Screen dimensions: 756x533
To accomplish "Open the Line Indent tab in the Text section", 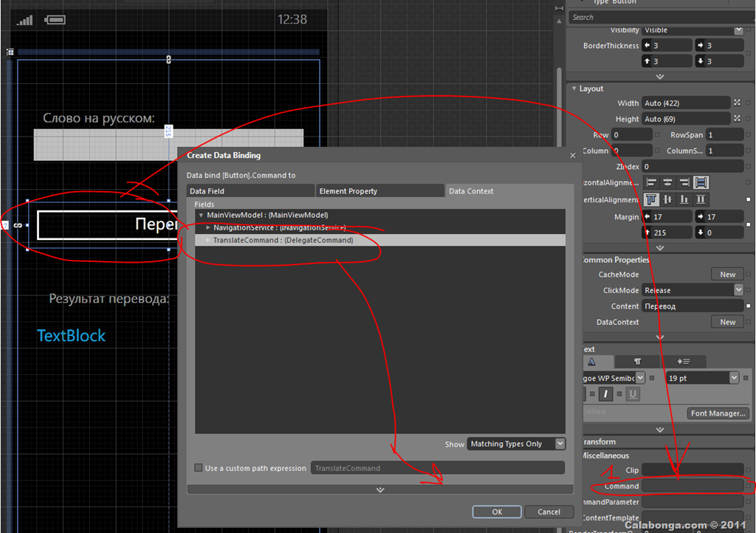I will pos(684,362).
